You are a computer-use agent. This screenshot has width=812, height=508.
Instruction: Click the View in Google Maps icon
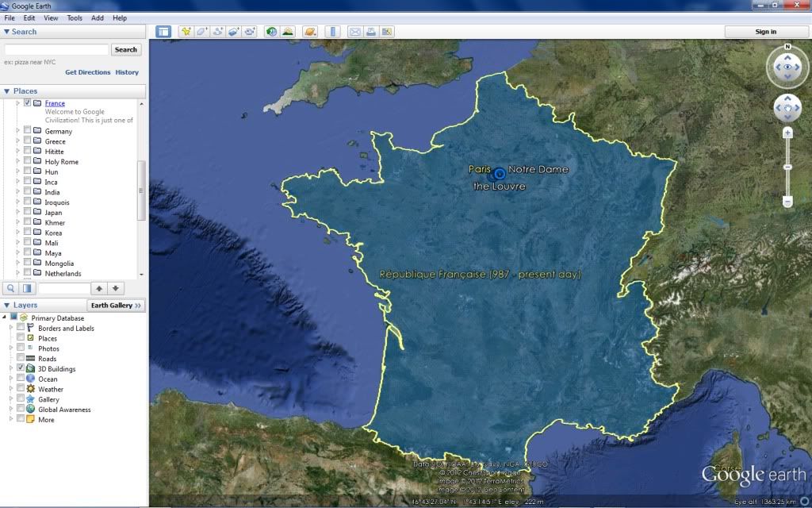387,32
